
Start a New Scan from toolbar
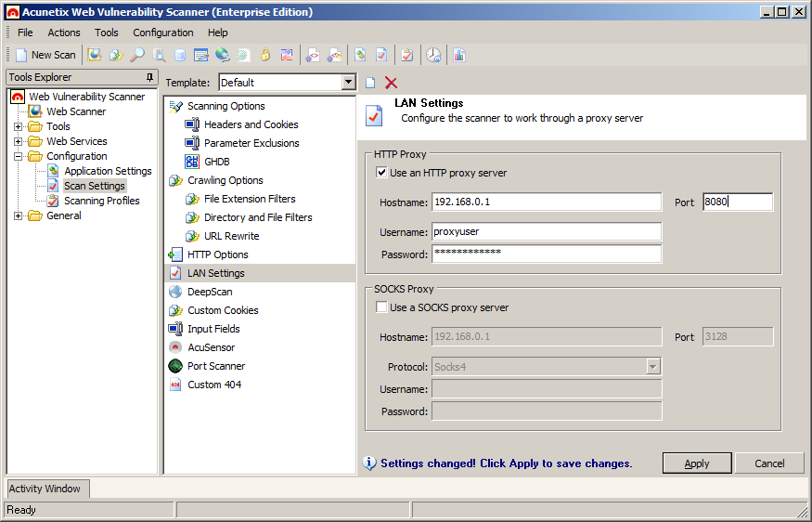(x=45, y=55)
